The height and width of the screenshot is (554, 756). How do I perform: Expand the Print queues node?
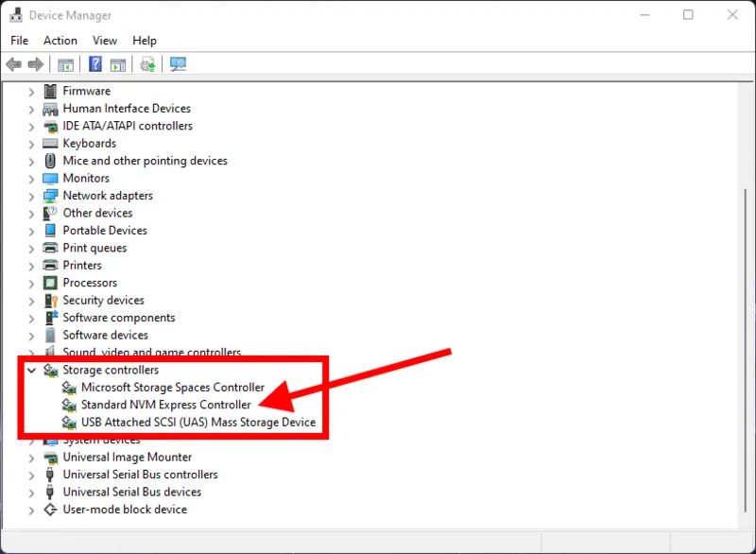[x=31, y=249]
